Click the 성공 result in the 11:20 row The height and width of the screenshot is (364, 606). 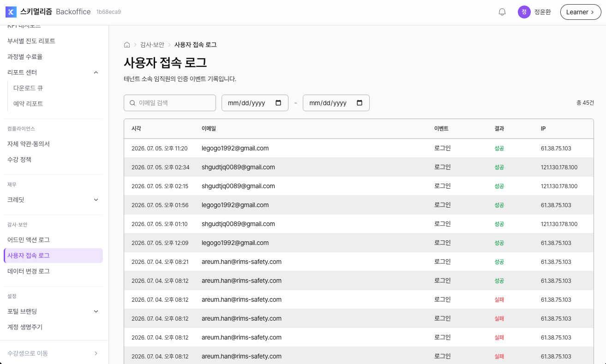click(x=499, y=149)
